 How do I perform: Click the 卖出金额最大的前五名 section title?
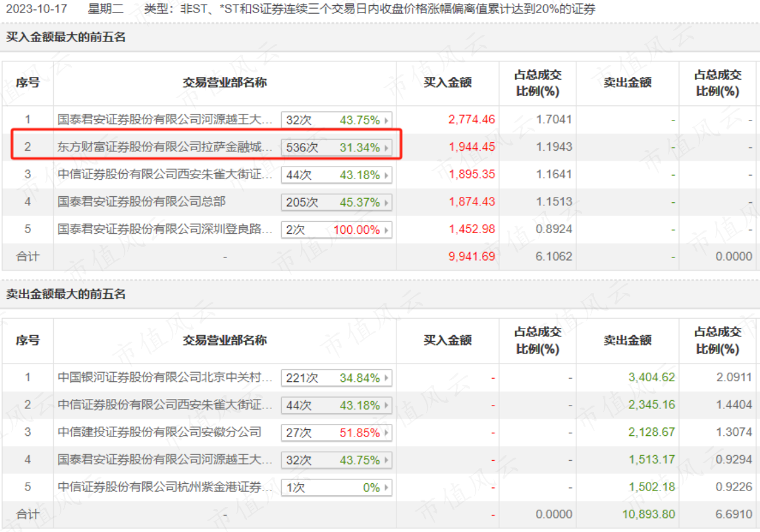pos(66,294)
